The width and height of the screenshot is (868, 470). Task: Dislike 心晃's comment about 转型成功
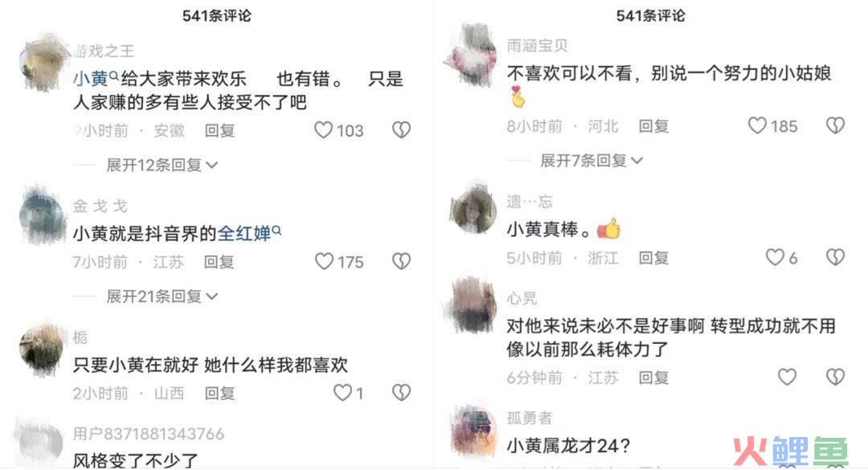pos(835,377)
